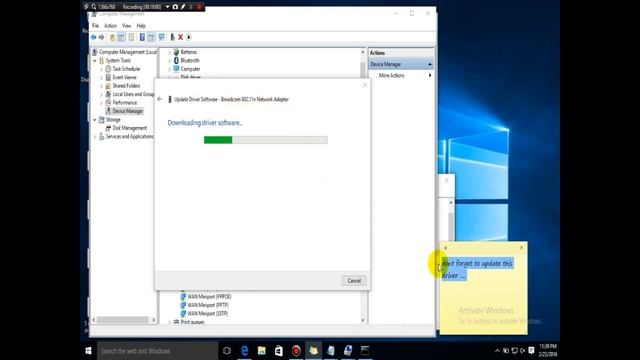This screenshot has height=360, width=640.
Task: Click the console tree horizontal scrollbar
Action: pyautogui.click(x=123, y=320)
